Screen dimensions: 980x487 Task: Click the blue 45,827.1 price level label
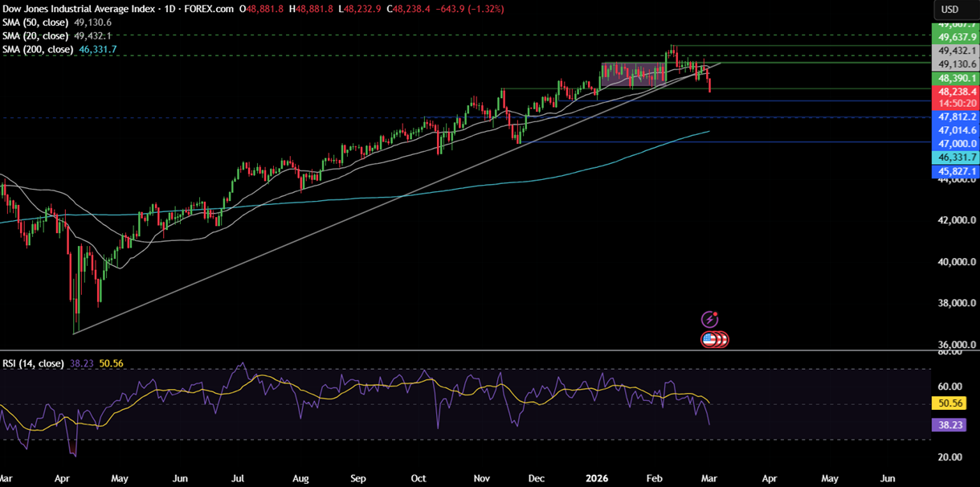955,171
